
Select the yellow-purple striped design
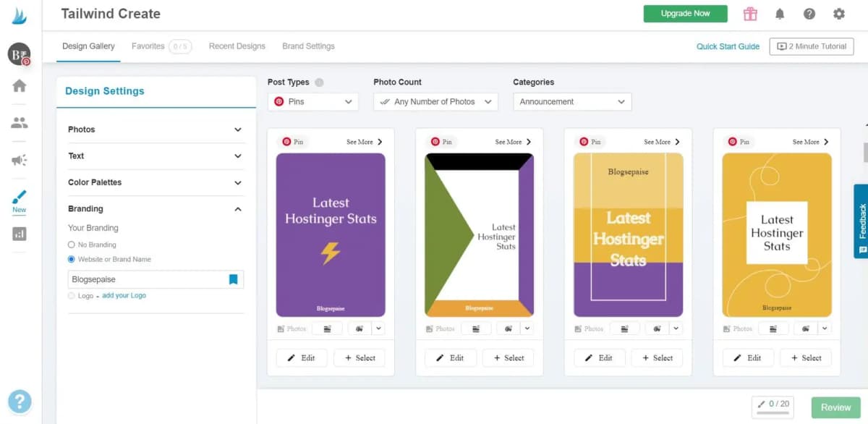(657, 357)
